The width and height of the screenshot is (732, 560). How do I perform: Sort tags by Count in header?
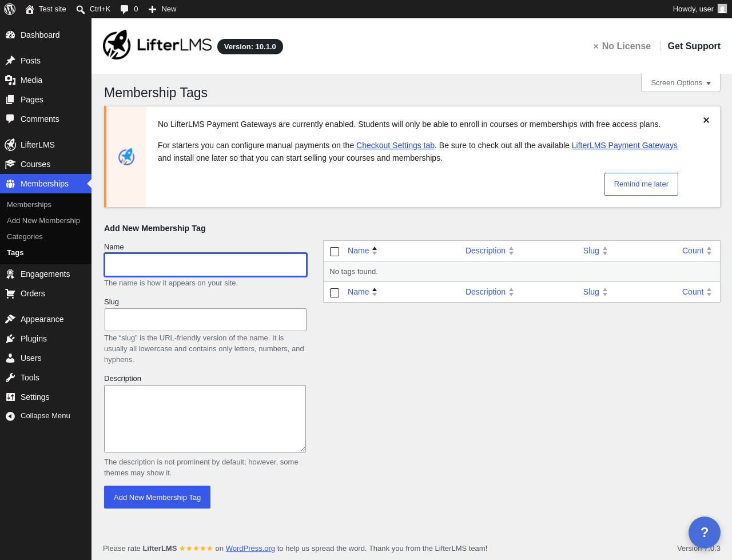697,251
